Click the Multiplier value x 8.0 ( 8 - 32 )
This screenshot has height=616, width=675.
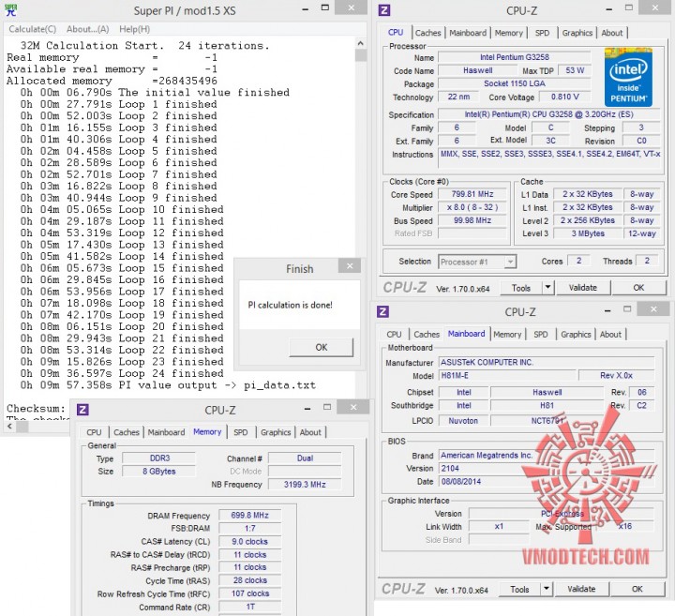coord(472,207)
